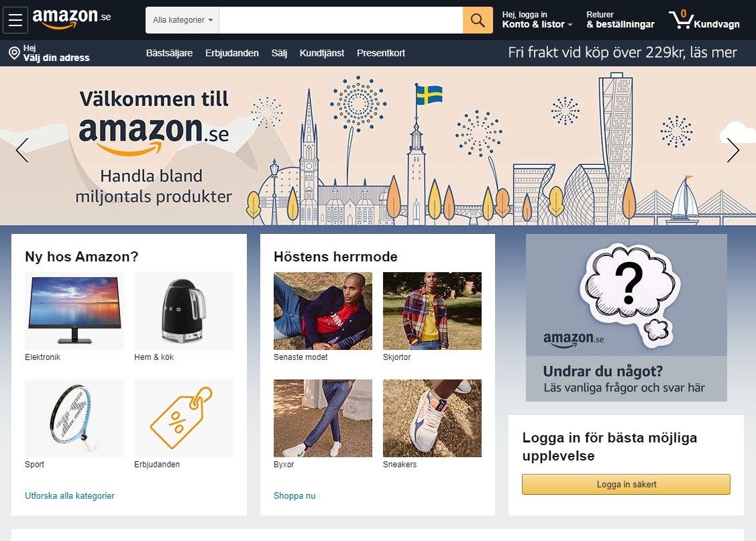Go to previous banner slide arrow
Screen dimensions: 756x541
point(22,149)
